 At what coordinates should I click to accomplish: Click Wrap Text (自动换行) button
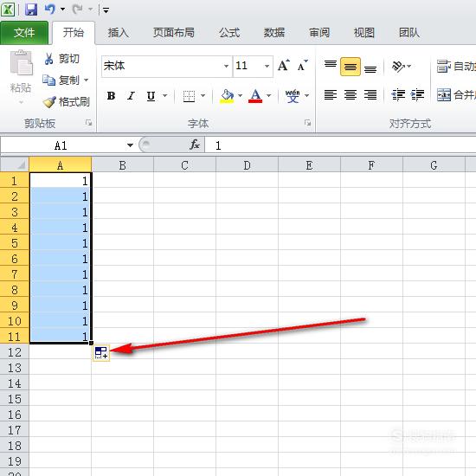(x=455, y=66)
